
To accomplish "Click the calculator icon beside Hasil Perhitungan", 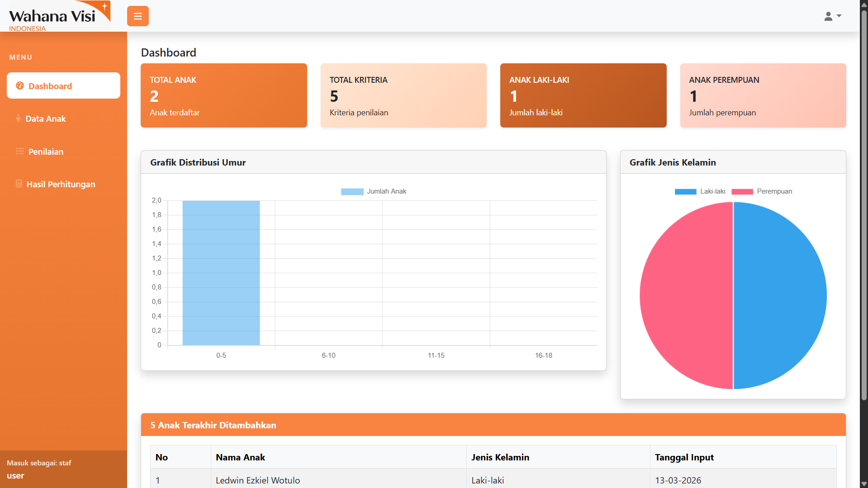I will coord(19,184).
